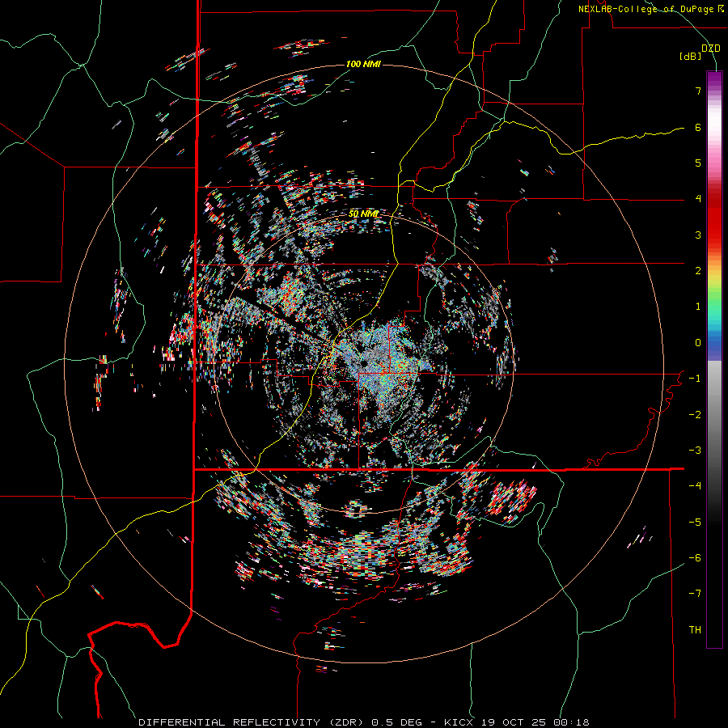Click the -3 value on color scale
728x728 pixels.
click(x=695, y=450)
